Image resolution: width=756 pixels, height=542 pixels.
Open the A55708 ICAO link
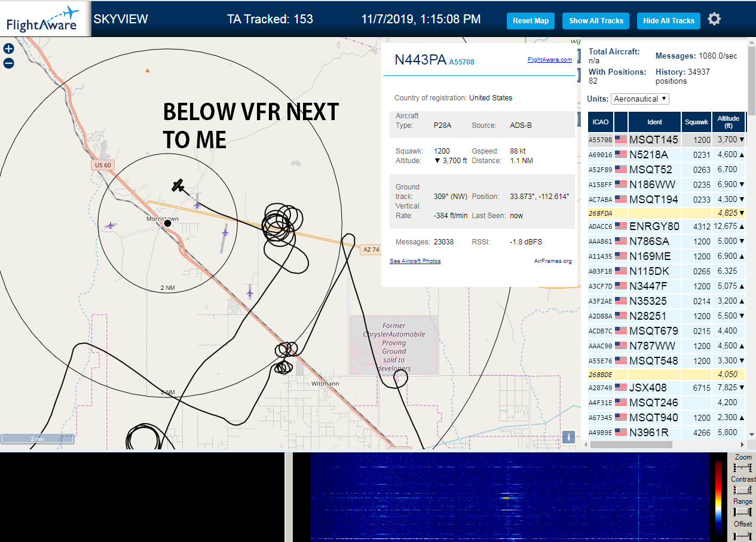461,62
